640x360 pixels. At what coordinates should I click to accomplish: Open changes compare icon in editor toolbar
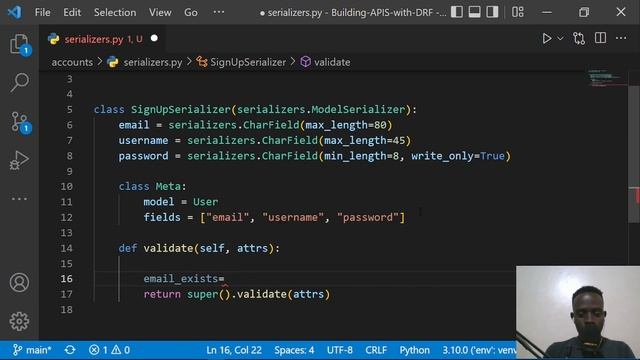579,38
